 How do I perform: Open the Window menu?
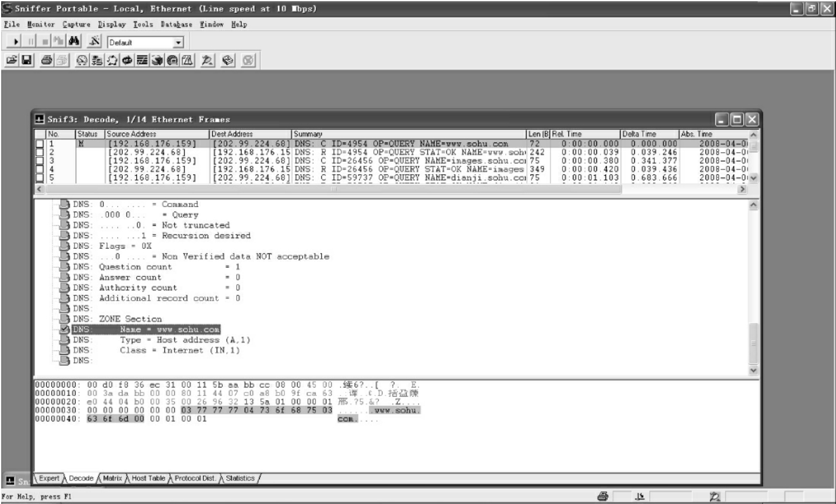pos(211,25)
